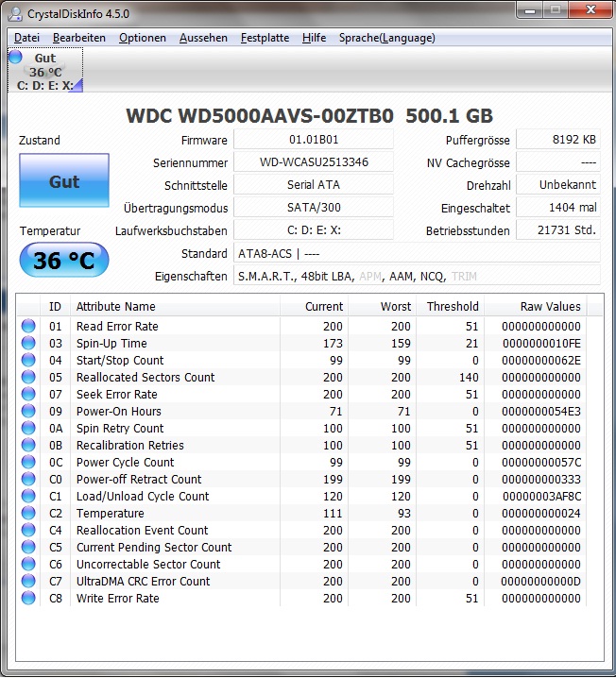
Task: Open the Aussehen menu
Action: pos(203,38)
